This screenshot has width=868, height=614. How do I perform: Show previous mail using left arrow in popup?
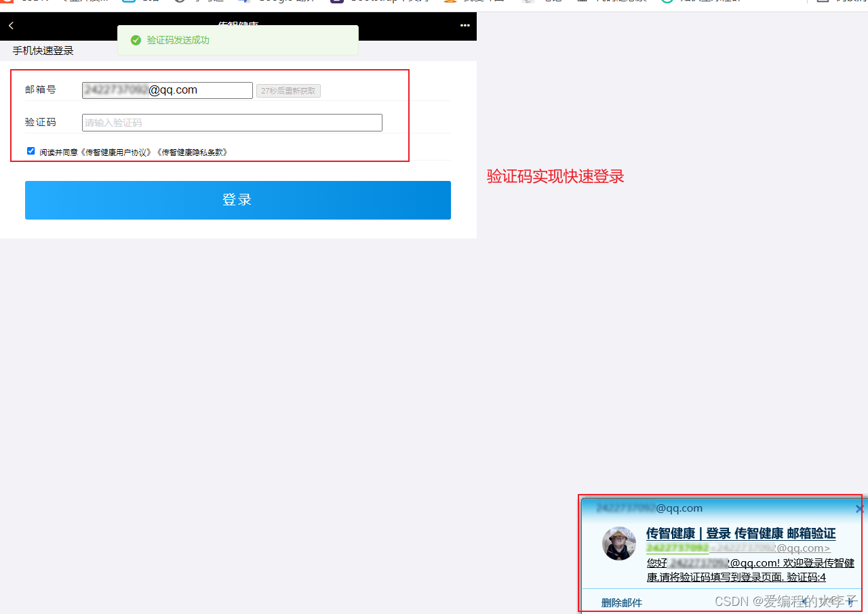pos(805,600)
